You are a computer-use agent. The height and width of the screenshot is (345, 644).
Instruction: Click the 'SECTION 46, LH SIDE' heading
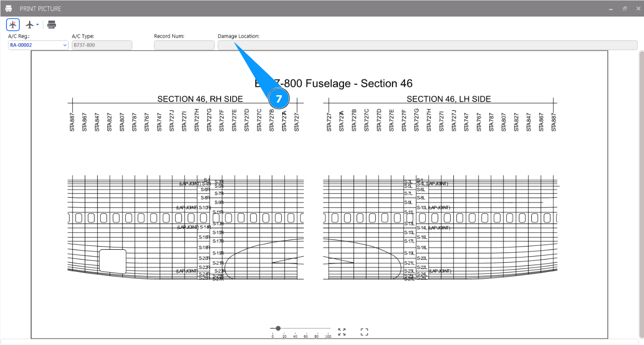coord(449,99)
